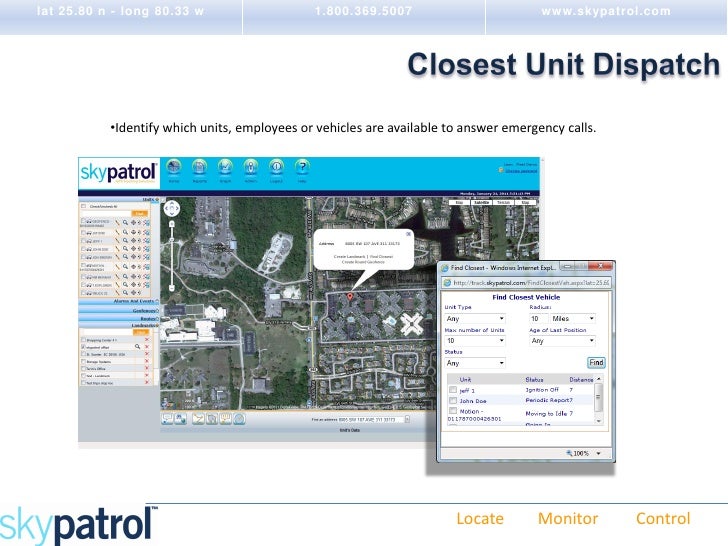Screen dimensions: 728x546
Task: Open the Graph icon in the header
Action: [x=225, y=167]
